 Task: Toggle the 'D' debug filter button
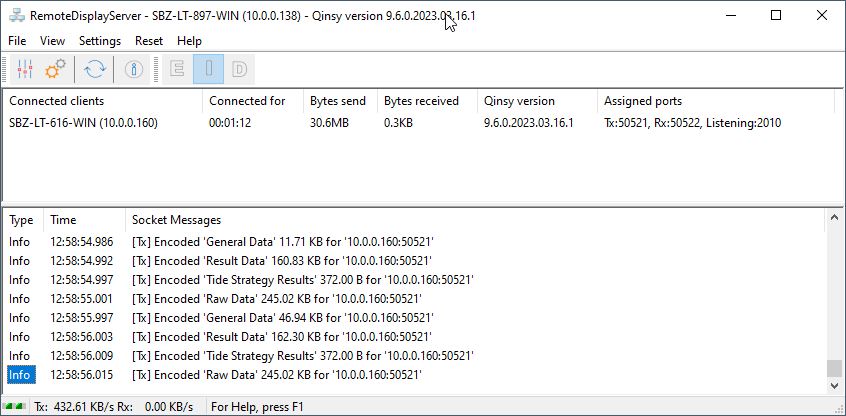[239, 69]
